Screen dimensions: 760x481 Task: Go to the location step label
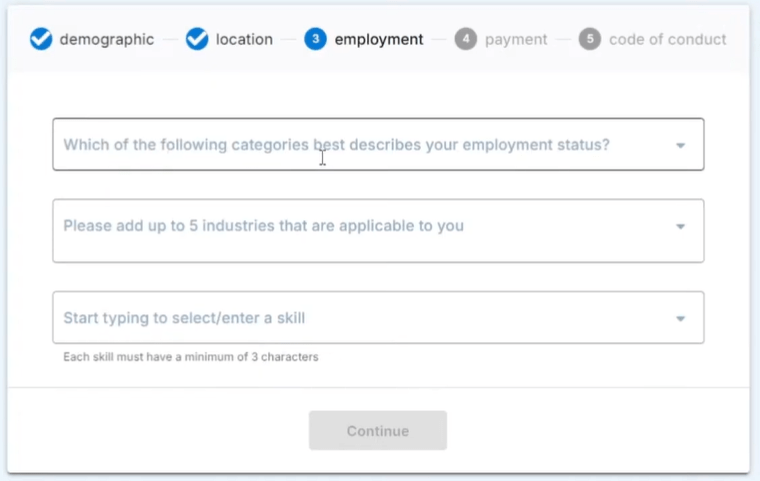pyautogui.click(x=244, y=40)
